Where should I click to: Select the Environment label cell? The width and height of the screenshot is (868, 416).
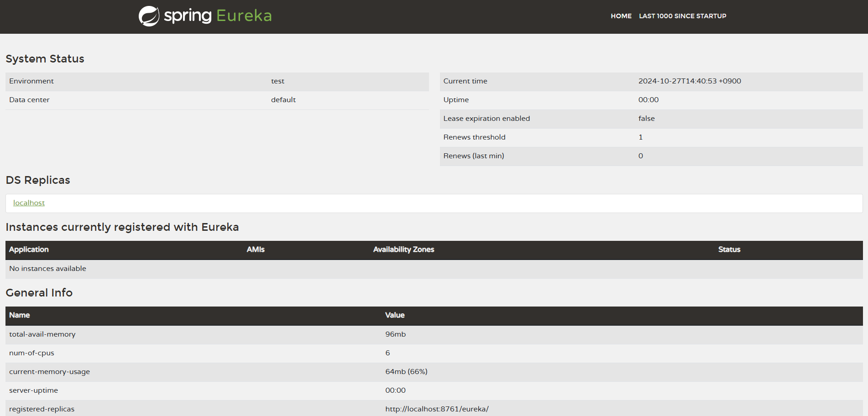(31, 81)
